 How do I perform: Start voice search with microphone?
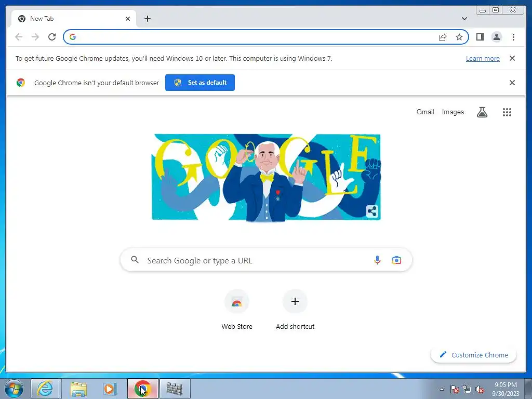coord(377,260)
